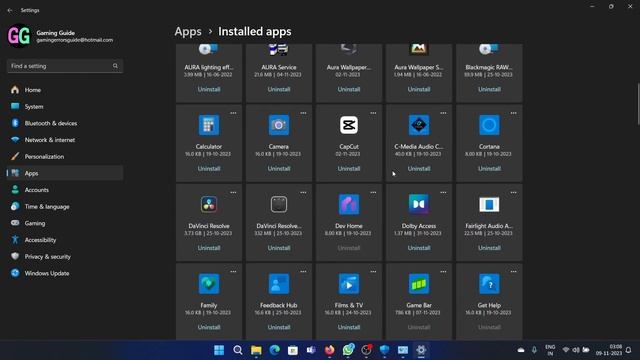Open Microsoft Store from taskbar
Viewport: 640px width, 360px height.
(293, 350)
